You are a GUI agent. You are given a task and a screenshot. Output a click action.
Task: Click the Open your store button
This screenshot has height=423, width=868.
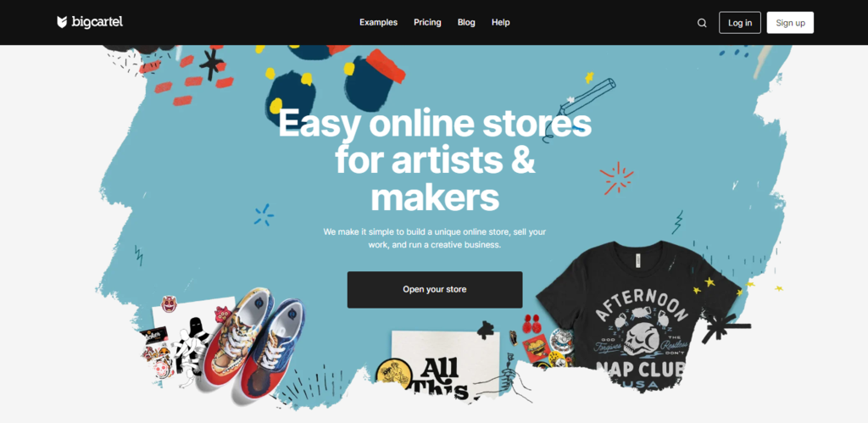click(x=435, y=290)
